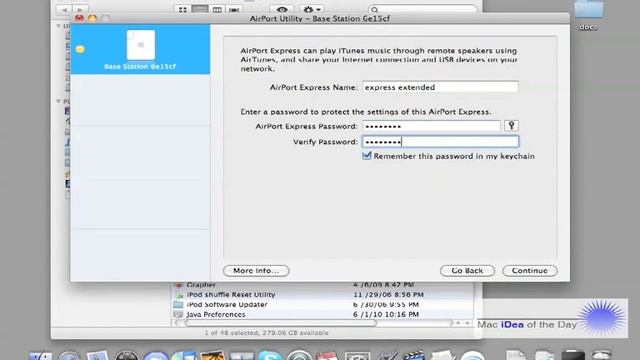Click the date 11/29/06 8:56 PM
Viewport: 640px width, 360px height.
click(388, 294)
